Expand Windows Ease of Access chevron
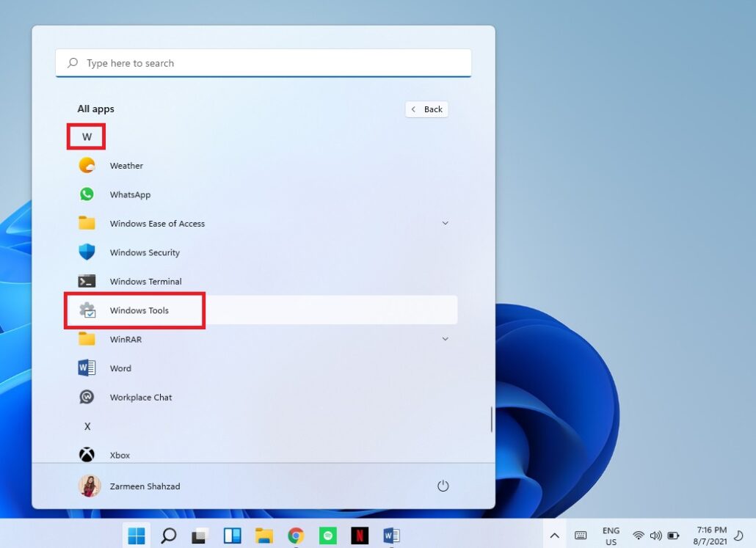The height and width of the screenshot is (548, 756). (445, 223)
